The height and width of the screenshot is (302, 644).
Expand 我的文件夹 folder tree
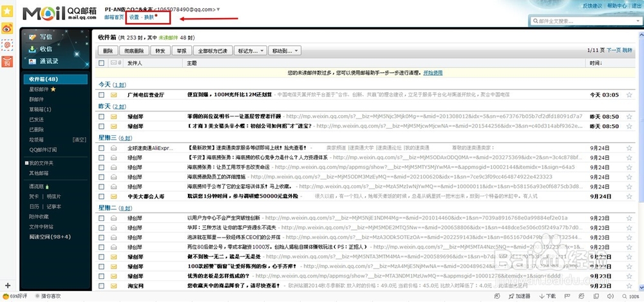(26, 164)
